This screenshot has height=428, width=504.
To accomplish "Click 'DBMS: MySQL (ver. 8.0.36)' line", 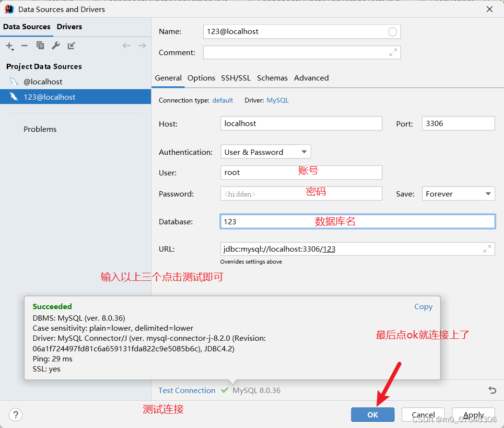I will [79, 318].
